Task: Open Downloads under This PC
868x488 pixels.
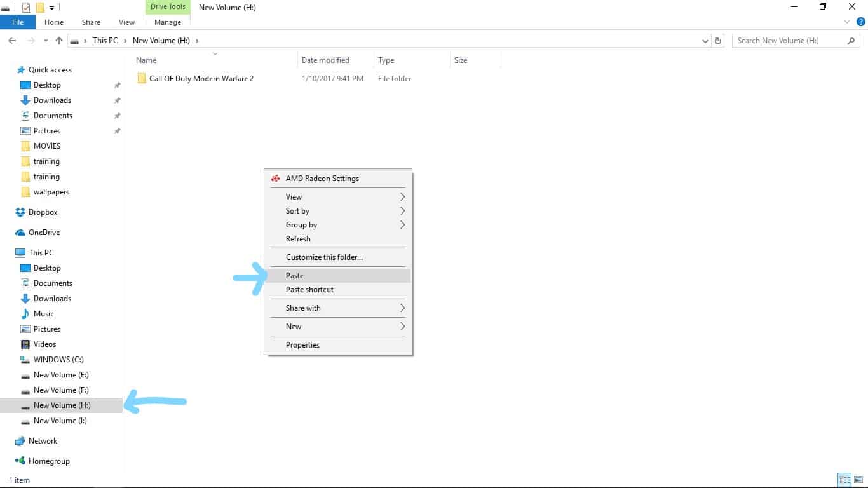Action: pyautogui.click(x=52, y=299)
